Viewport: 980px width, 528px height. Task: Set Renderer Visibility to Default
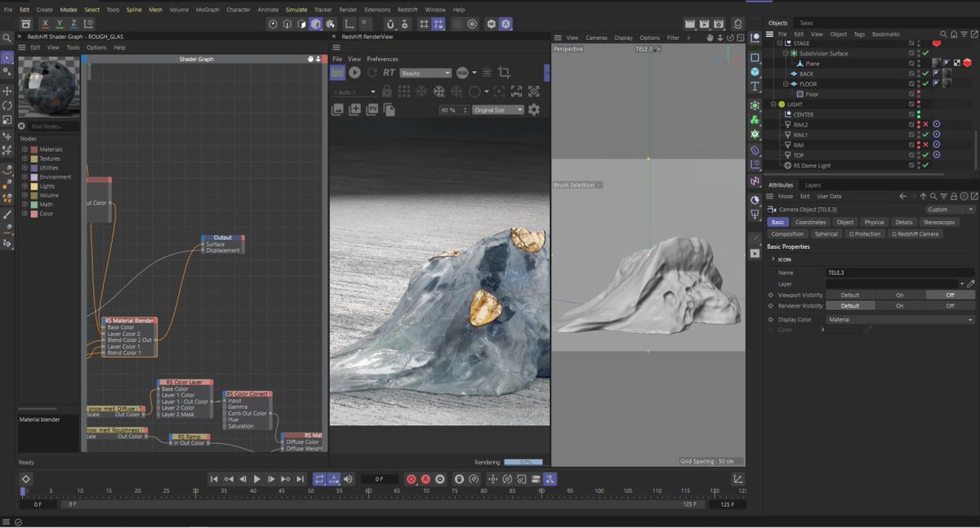[x=850, y=305]
